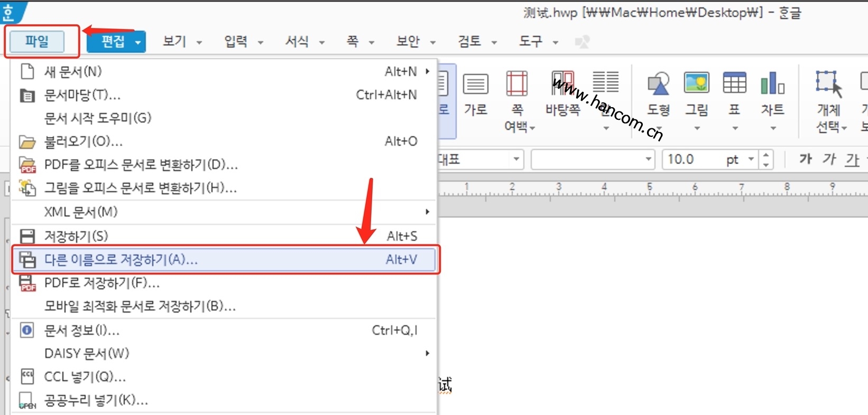Viewport: 868px width, 415px height.
Task: Open the 쪽 menu
Action: pyautogui.click(x=353, y=41)
